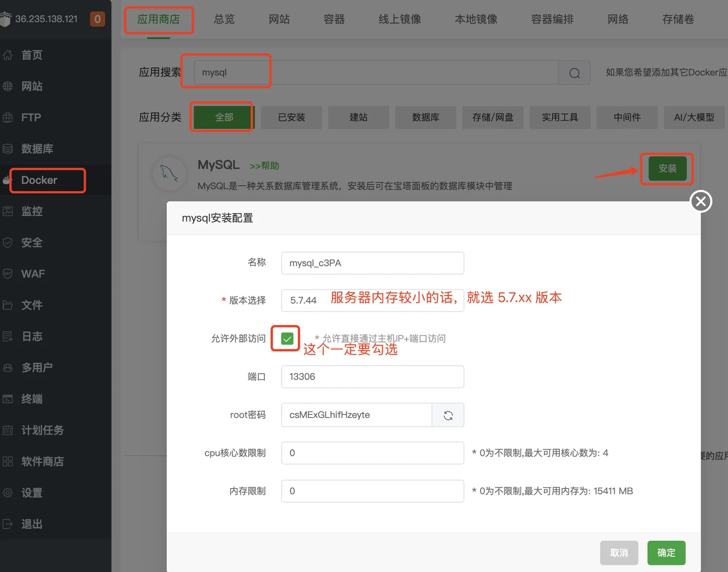The height and width of the screenshot is (572, 728).
Task: Open the 容器编排 tab
Action: coord(553,19)
